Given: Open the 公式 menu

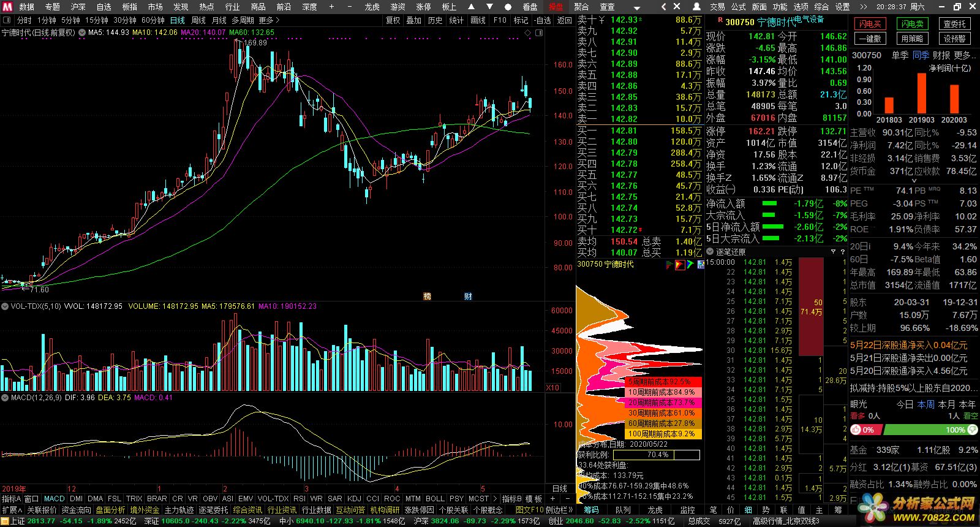Looking at the screenshot, I should 739,7.
